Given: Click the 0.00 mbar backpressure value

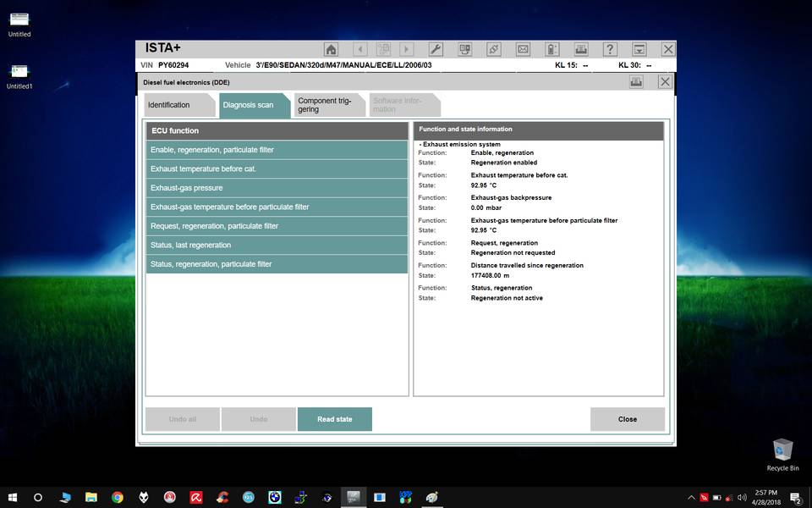Looking at the screenshot, I should [x=486, y=208].
